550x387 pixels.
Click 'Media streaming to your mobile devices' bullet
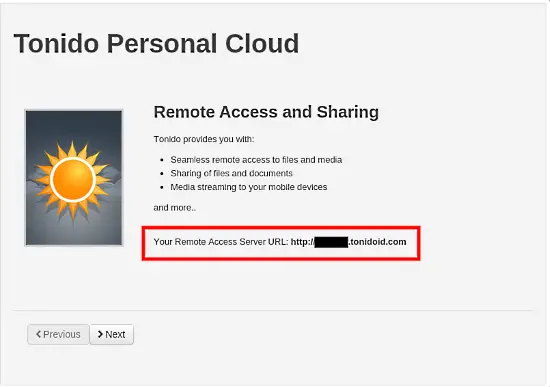tap(249, 187)
